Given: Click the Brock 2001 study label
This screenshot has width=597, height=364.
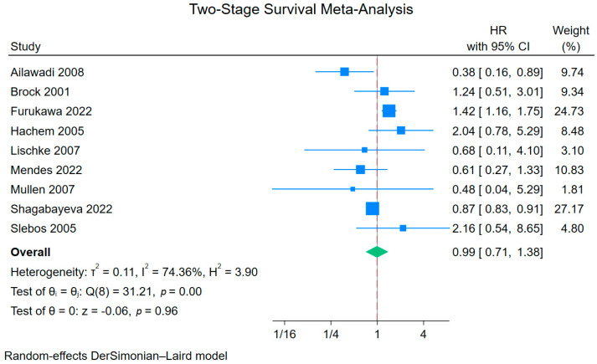Looking at the screenshot, I should (x=40, y=92).
